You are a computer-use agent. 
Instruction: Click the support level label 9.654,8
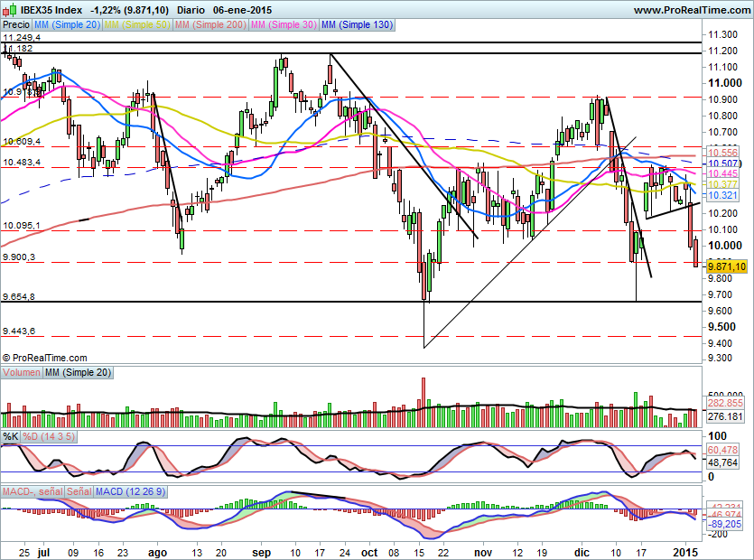[19, 297]
